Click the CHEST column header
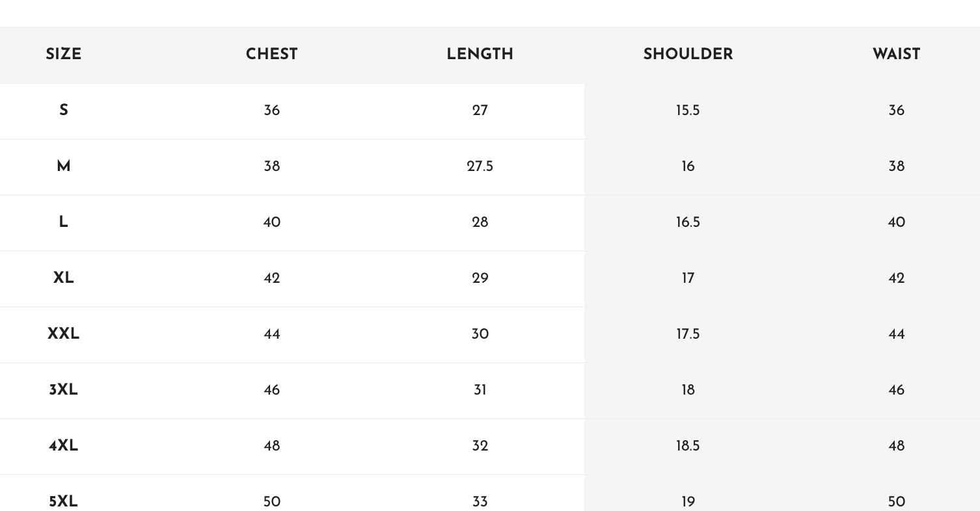 [272, 54]
